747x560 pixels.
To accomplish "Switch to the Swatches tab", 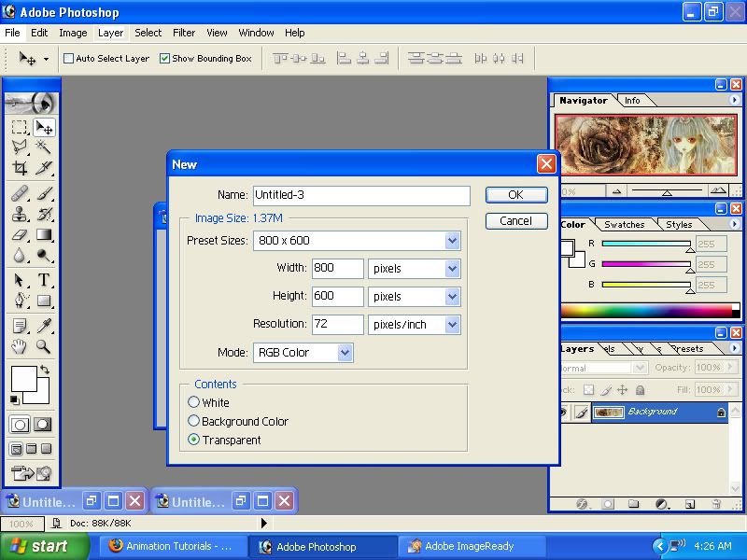I will pyautogui.click(x=624, y=225).
